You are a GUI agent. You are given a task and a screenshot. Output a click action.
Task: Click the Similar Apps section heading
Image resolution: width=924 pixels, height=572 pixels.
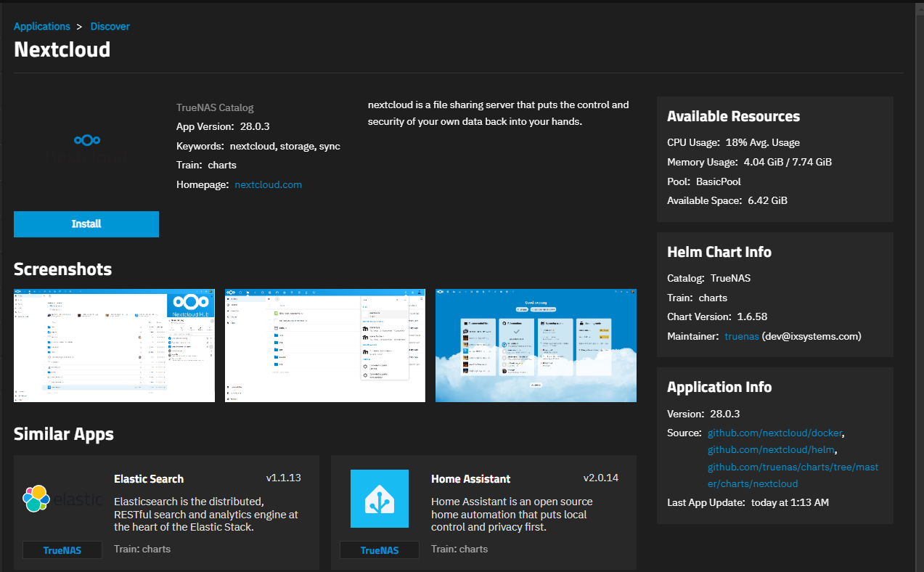[x=64, y=434]
